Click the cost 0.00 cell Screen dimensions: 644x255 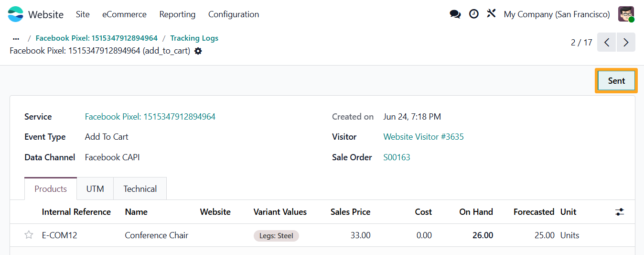(x=424, y=235)
